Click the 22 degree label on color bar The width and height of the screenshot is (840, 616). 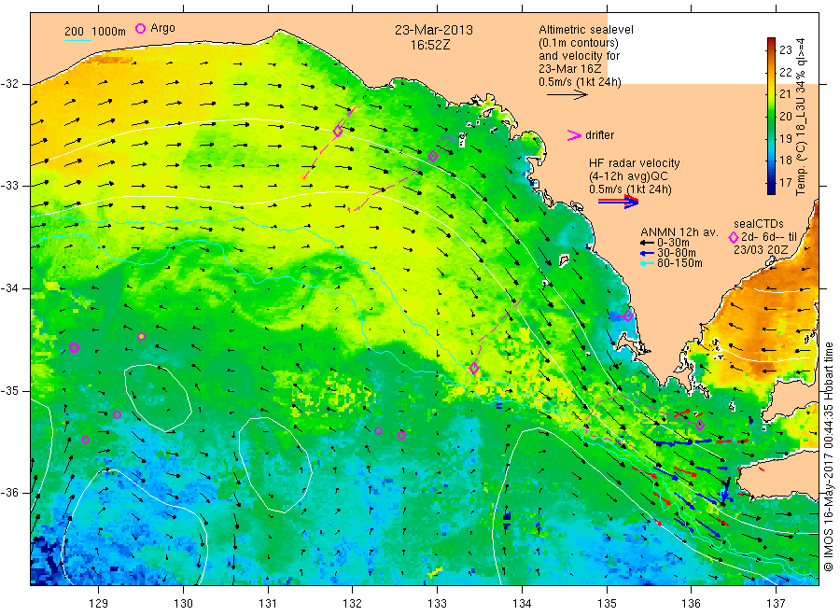click(x=785, y=72)
